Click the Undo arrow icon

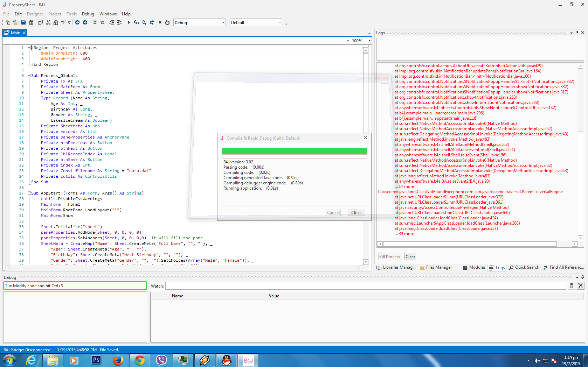pos(63,22)
